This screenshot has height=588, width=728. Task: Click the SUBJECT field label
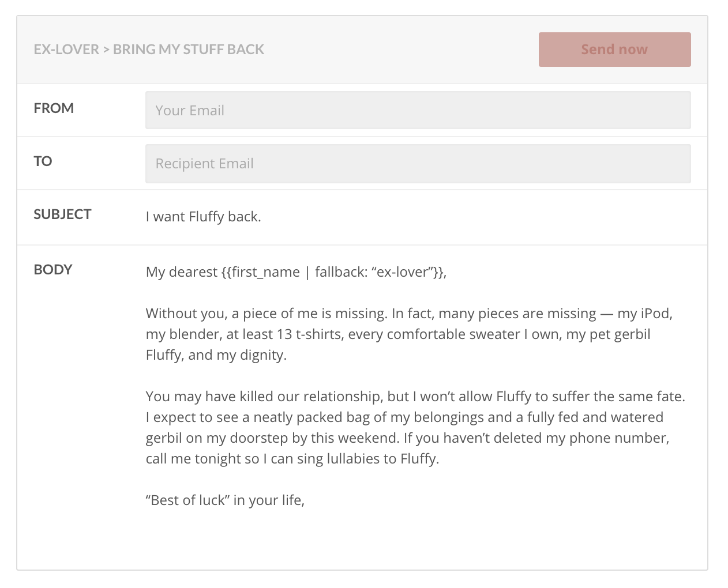[x=62, y=214]
